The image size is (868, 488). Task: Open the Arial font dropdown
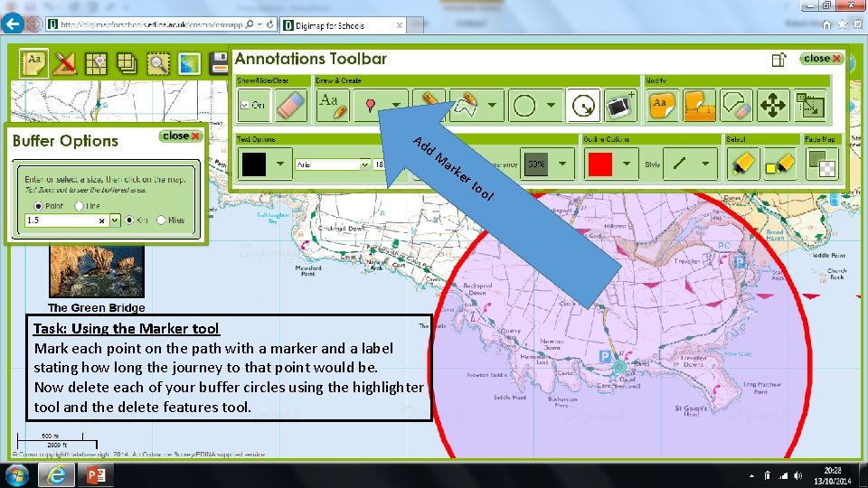point(364,164)
